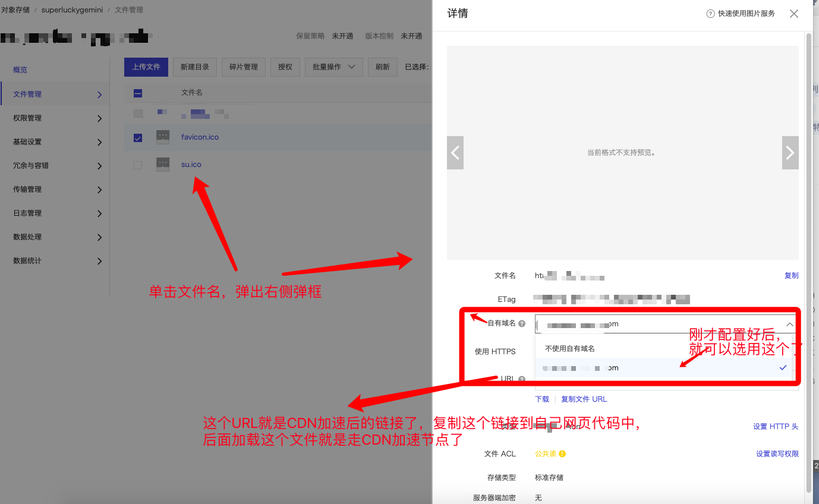Click the 上传文件 button
This screenshot has height=504, width=819.
(x=146, y=67)
